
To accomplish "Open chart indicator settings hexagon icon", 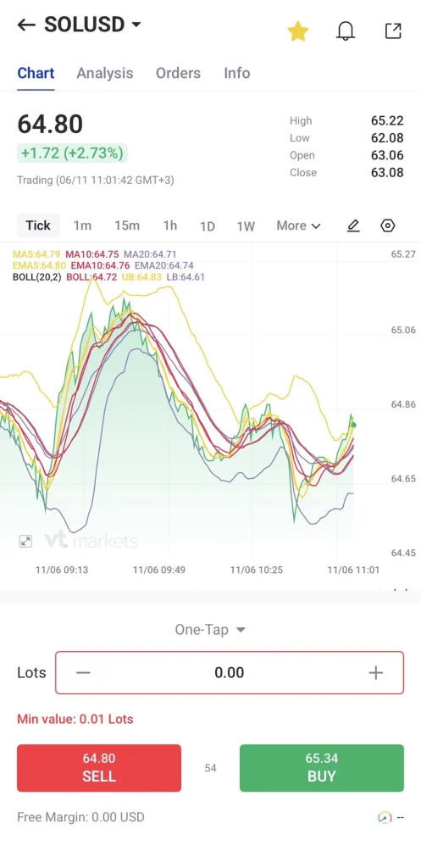I will click(x=388, y=225).
